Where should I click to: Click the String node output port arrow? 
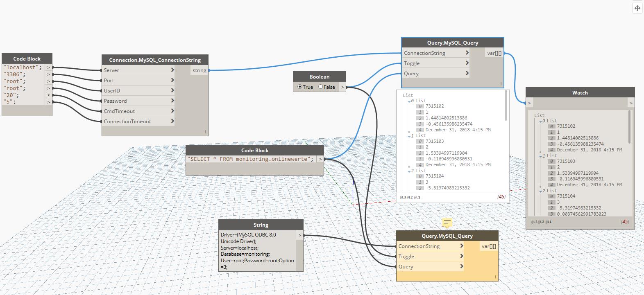(x=300, y=235)
